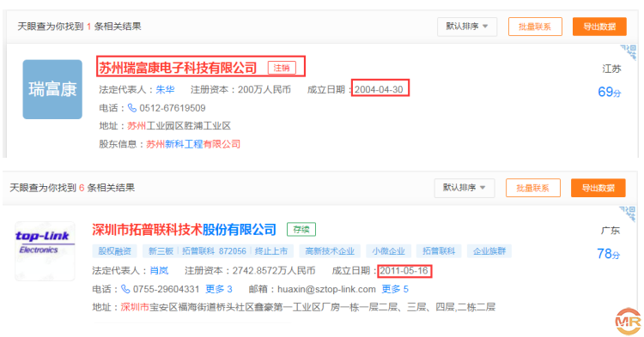Viewport: 644px width, 337px height.
Task: Open shareholder 苏州新科工程有限公司 link
Action: point(193,144)
